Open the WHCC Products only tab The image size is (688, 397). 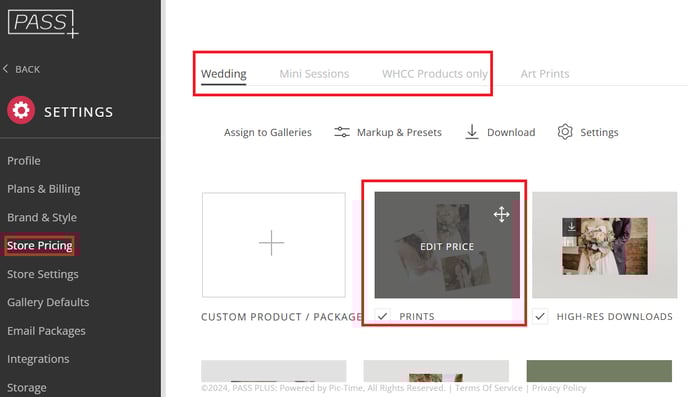coord(434,74)
